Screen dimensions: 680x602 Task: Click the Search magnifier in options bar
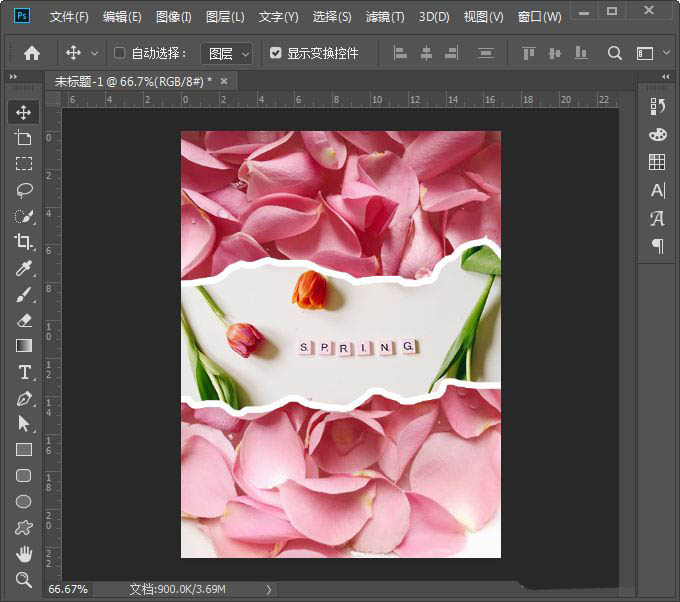[x=615, y=53]
